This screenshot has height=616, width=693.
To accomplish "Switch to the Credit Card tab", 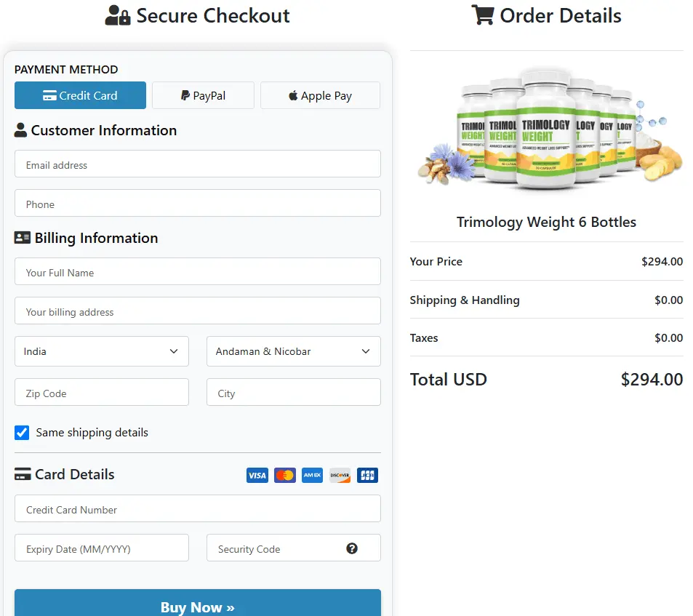I will [80, 95].
